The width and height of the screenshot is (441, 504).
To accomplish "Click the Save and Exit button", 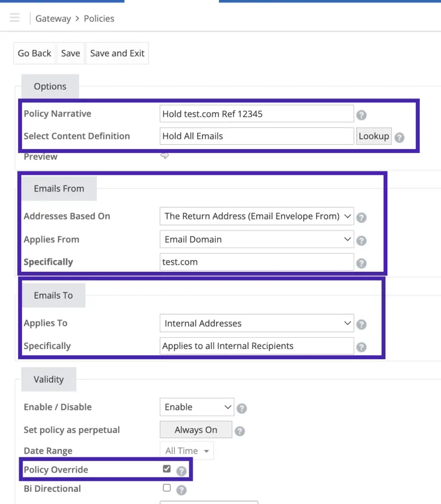I will click(117, 53).
